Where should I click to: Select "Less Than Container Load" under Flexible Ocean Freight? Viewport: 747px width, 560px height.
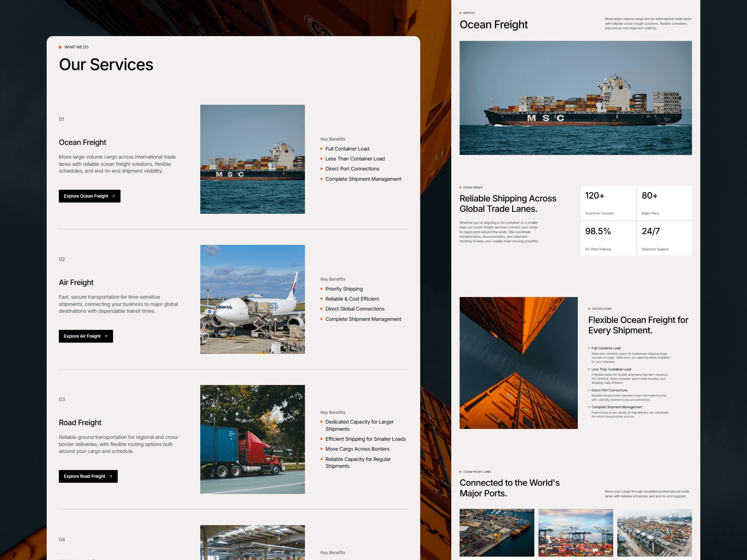[611, 369]
